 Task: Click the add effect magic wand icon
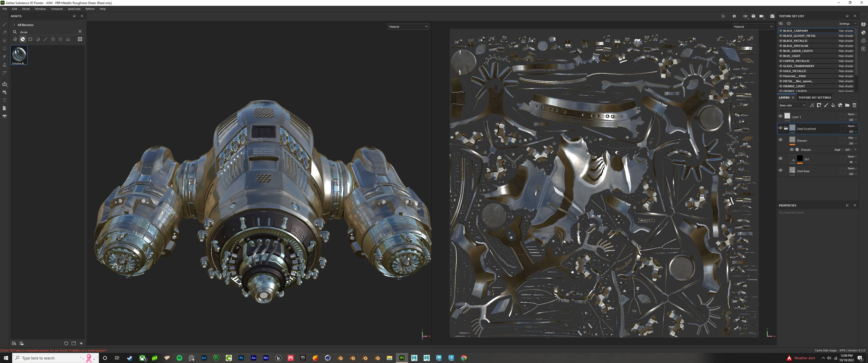(812, 105)
